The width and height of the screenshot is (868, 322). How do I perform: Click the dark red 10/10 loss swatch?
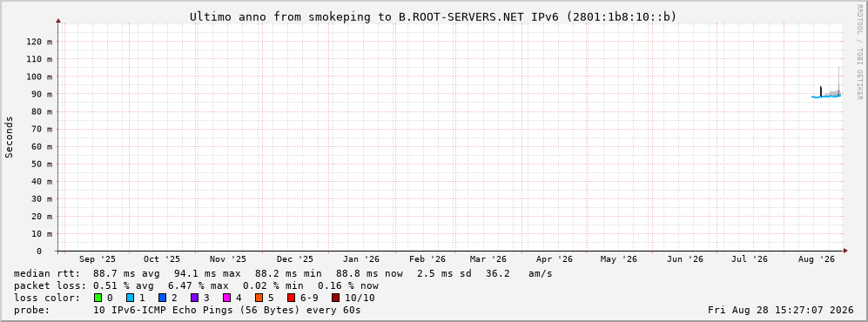[335, 298]
